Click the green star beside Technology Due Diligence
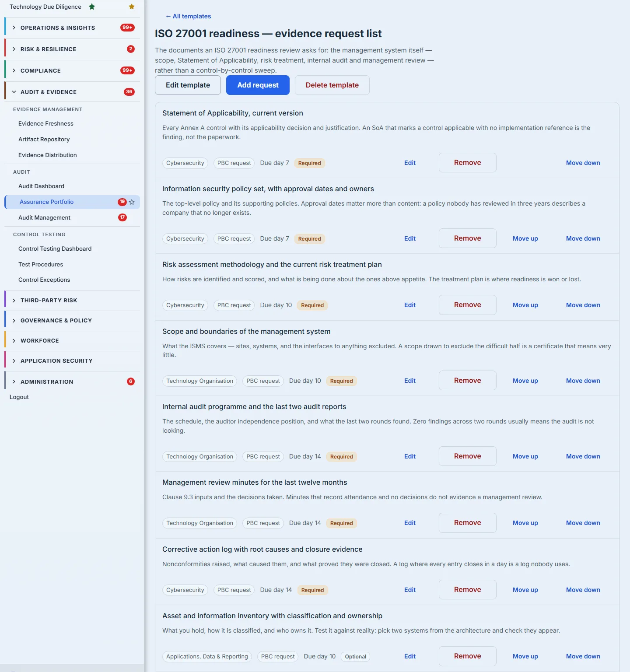Screen dimensions: 630x672 tap(92, 7)
